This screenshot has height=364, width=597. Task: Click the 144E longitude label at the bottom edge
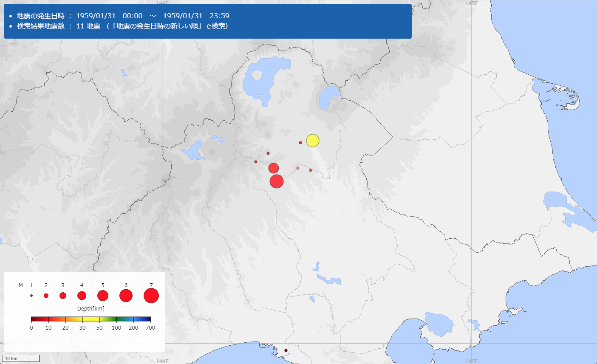click(x=162, y=361)
